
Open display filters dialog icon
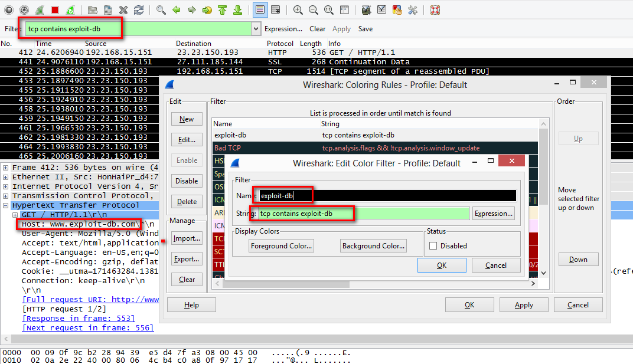[x=381, y=10]
